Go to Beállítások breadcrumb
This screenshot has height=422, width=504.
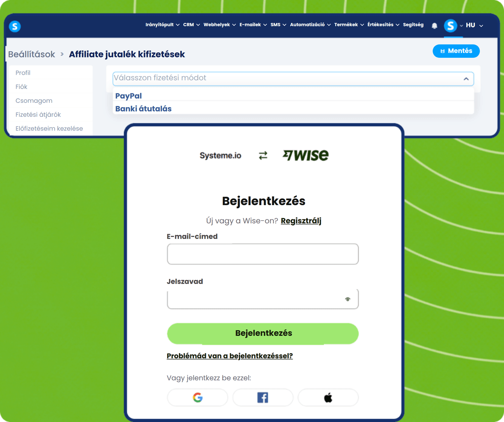click(32, 54)
